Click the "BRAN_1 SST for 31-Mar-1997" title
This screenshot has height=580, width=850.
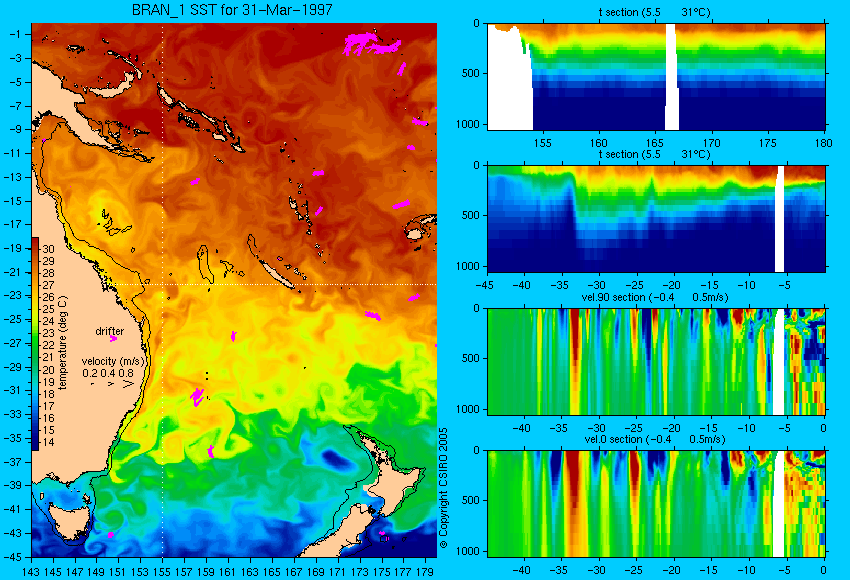pos(232,10)
